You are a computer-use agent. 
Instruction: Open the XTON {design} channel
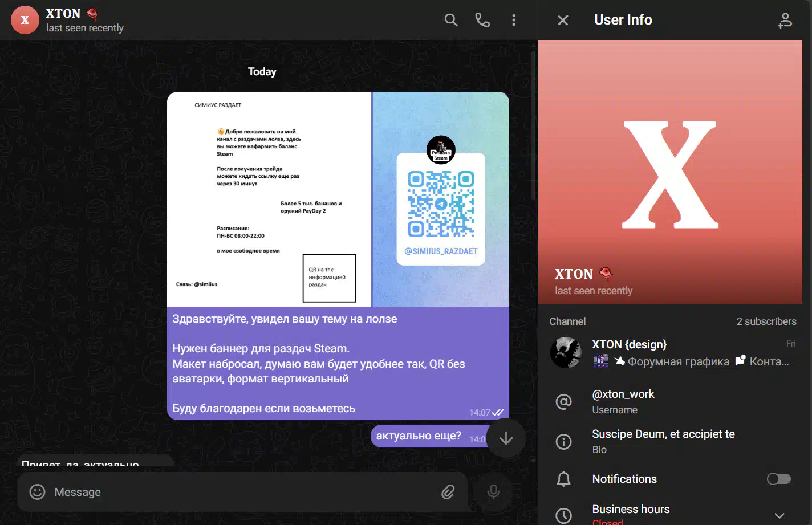pos(670,352)
